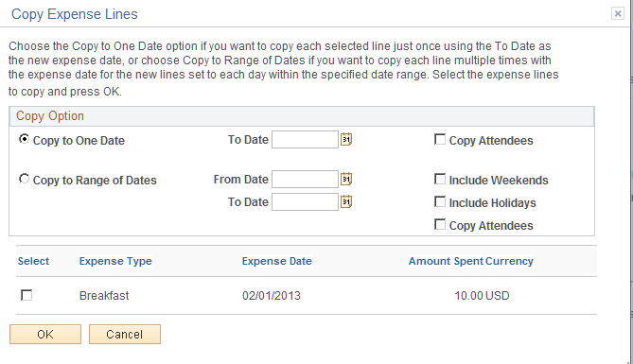633x364 pixels.
Task: Focus range To Date input field
Action: 305,201
